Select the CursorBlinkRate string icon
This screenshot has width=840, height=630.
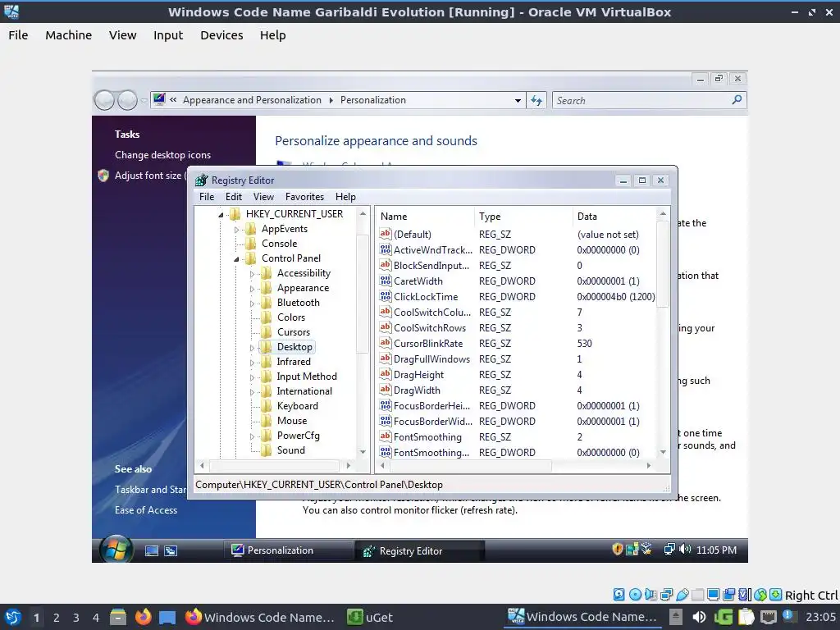coord(386,343)
